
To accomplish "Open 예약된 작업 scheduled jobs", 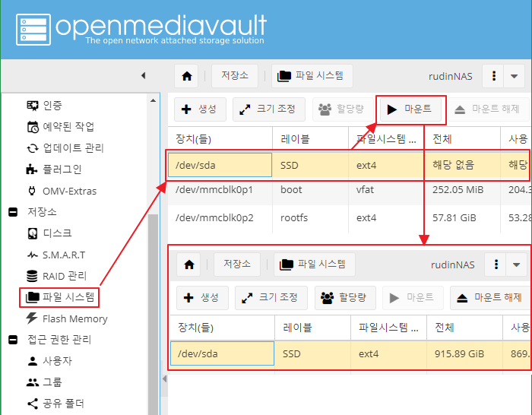I will pos(60,127).
